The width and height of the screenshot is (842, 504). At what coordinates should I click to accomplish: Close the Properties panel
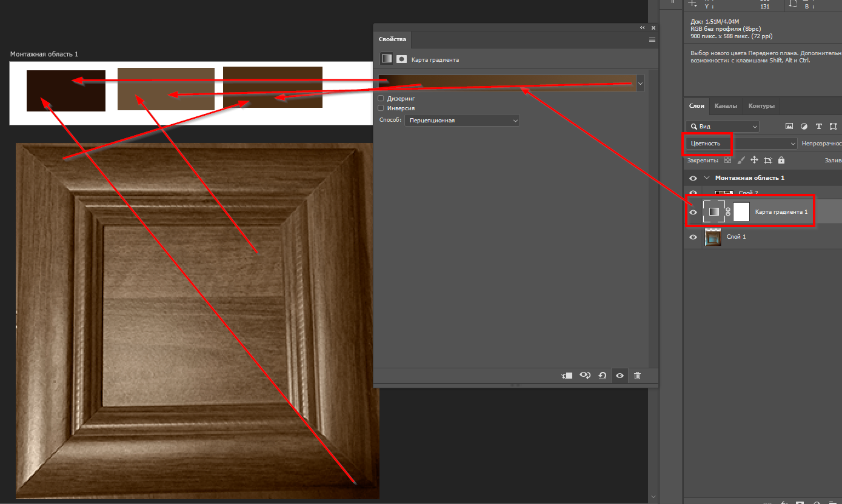tap(653, 28)
